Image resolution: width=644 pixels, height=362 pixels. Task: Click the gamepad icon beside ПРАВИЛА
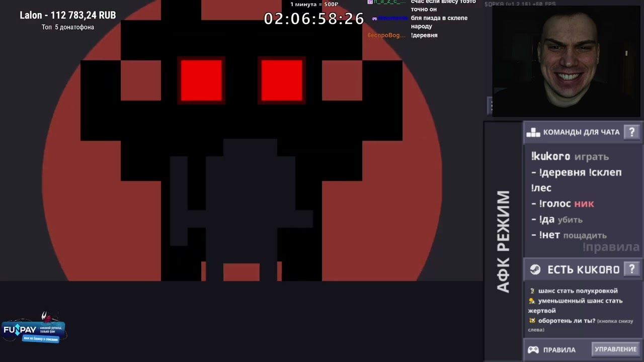533,349
